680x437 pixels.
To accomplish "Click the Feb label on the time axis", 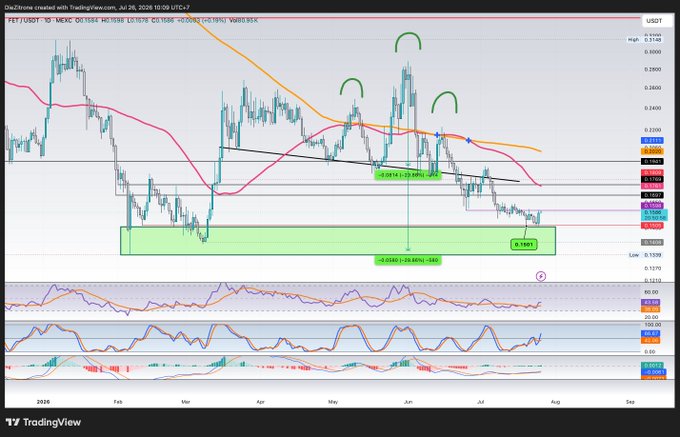I will point(118,402).
